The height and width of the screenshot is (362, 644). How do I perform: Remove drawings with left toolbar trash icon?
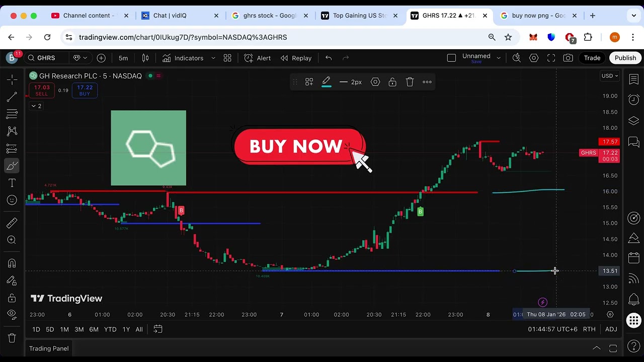click(12, 338)
